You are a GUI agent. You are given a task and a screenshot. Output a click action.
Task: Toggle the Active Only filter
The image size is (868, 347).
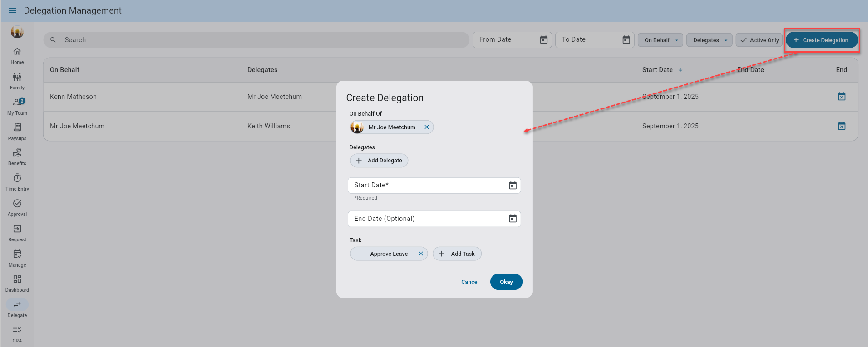point(759,40)
